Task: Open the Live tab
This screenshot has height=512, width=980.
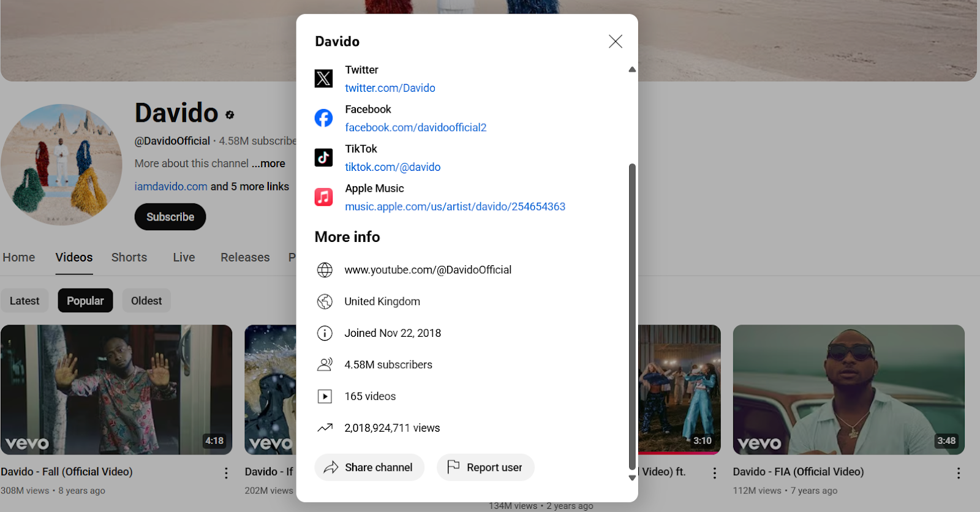Action: [184, 257]
